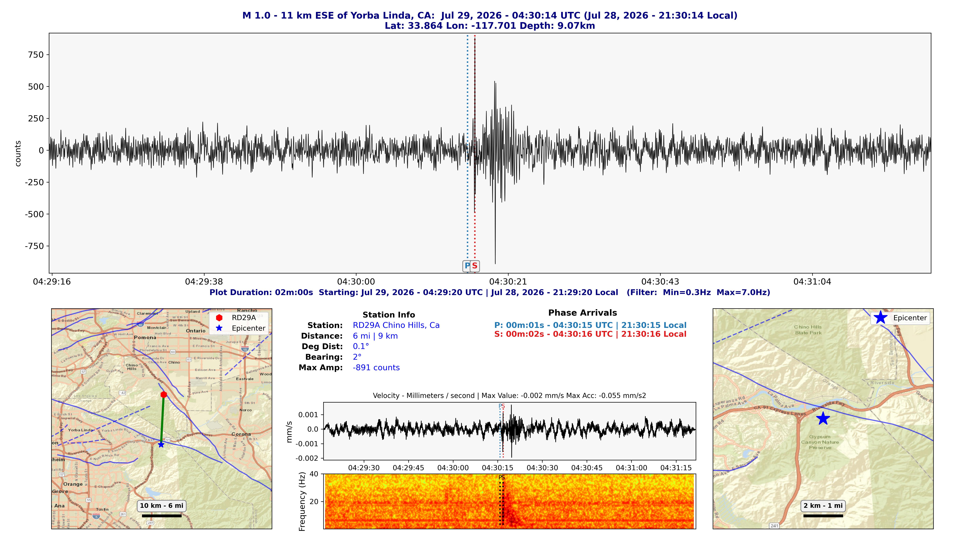Viewport: 980px width, 551px height.
Task: Click the Deg Dist value '0.1°'
Action: point(361,346)
